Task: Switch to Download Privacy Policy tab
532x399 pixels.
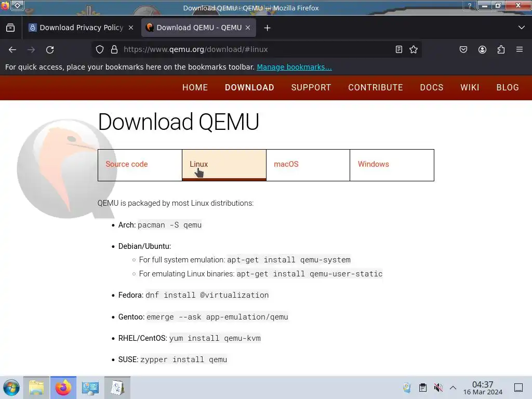Action: pyautogui.click(x=81, y=28)
